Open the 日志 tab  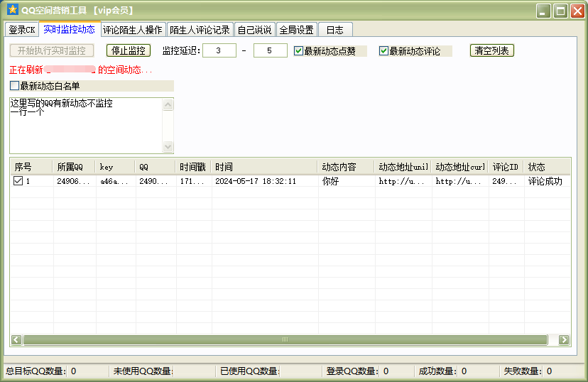tap(335, 30)
